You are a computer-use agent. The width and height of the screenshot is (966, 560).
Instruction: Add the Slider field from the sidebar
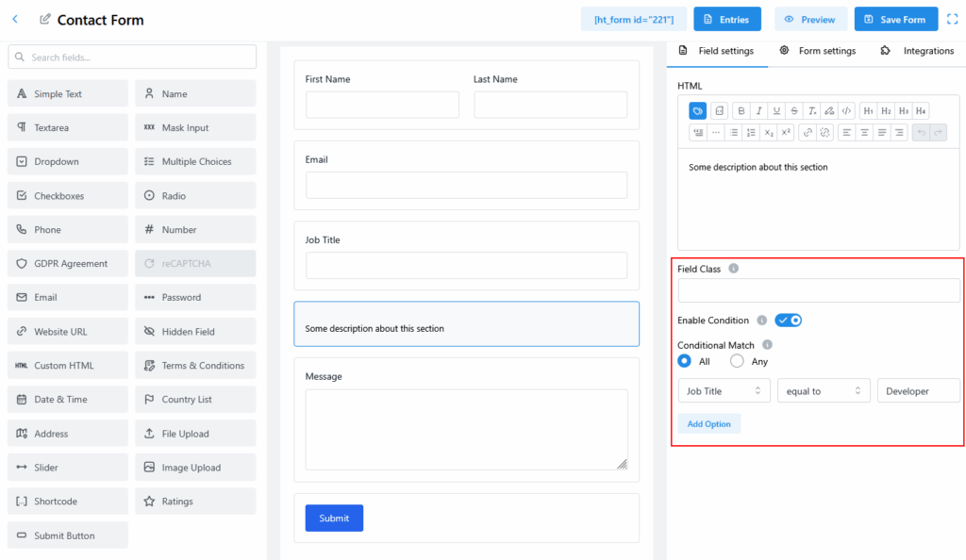(x=67, y=468)
